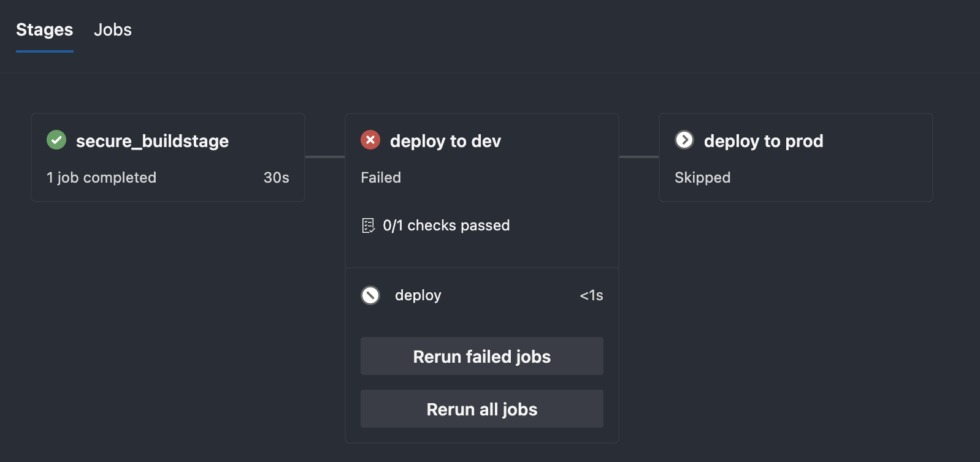Click the checklist icon next to checks passed
Viewport: 980px width, 462px height.
(368, 225)
